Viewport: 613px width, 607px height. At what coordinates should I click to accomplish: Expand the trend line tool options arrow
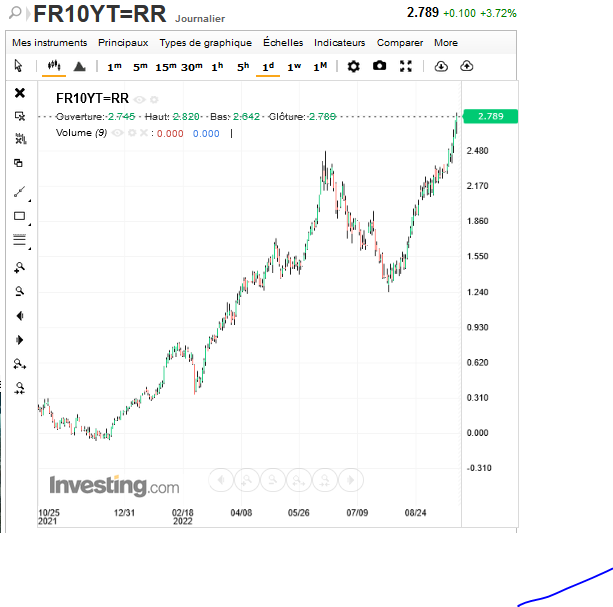pyautogui.click(x=30, y=201)
